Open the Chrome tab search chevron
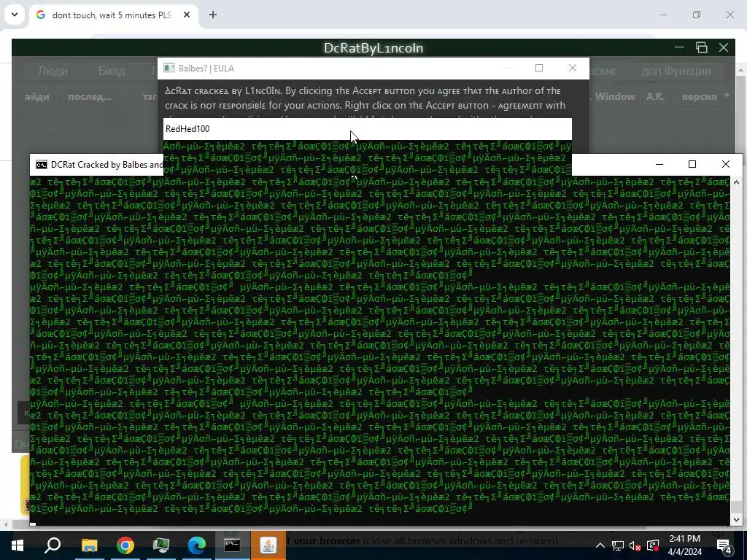Viewport: 747px width, 560px height. tap(15, 15)
